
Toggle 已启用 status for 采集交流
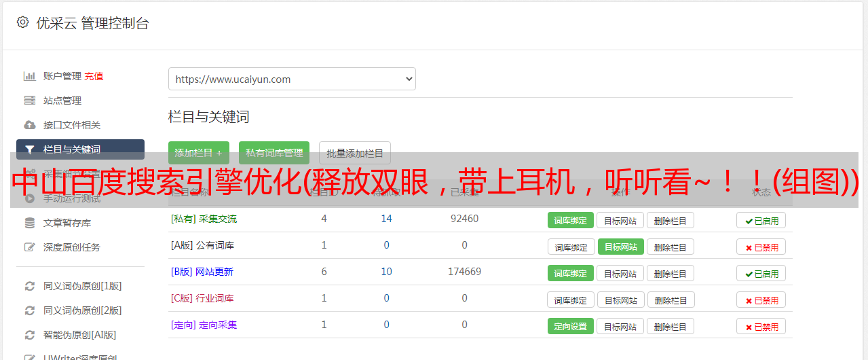tap(761, 220)
